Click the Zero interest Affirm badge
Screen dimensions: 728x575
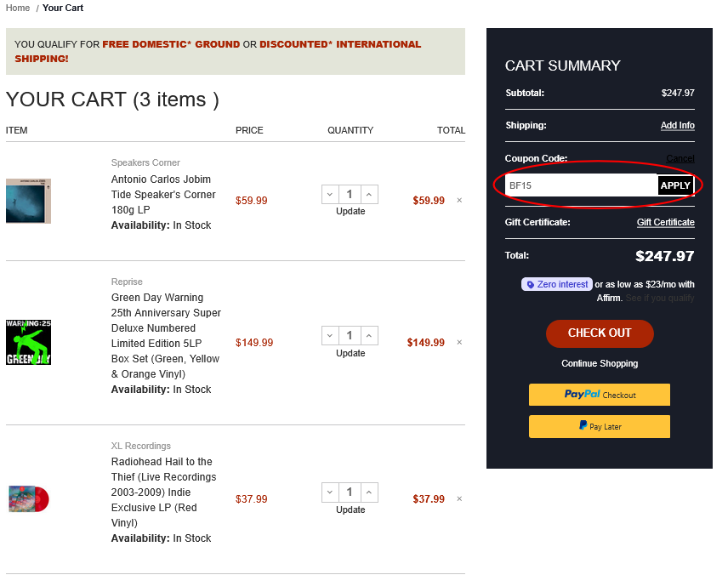[x=556, y=284]
